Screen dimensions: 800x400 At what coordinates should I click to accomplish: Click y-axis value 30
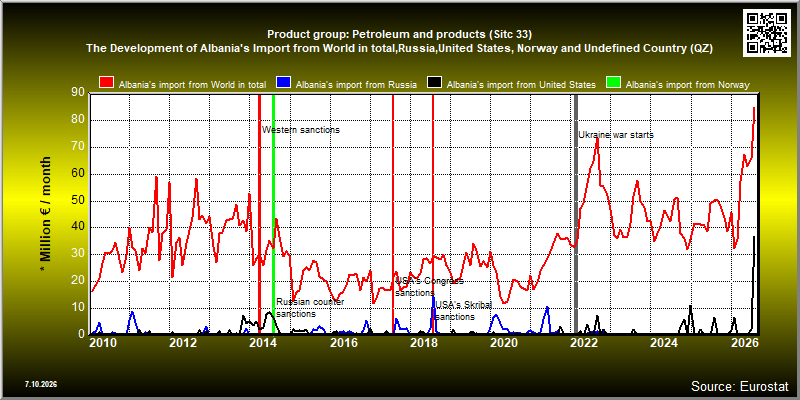[x=79, y=254]
